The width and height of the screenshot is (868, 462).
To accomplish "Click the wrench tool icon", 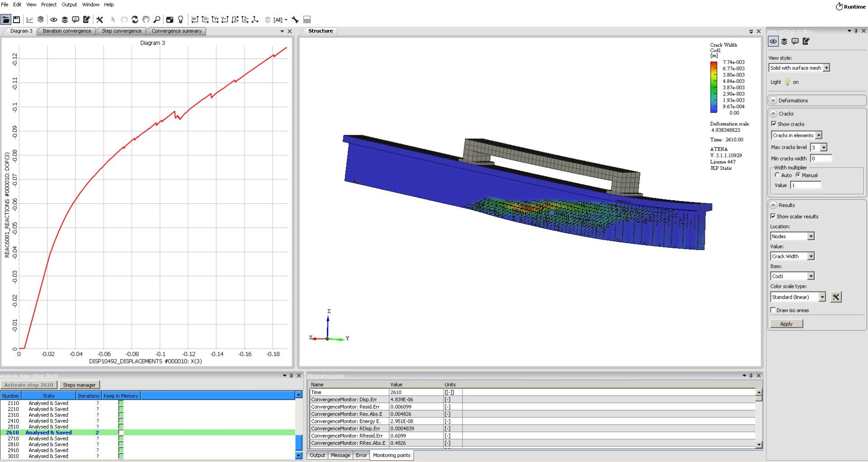I will tap(295, 19).
